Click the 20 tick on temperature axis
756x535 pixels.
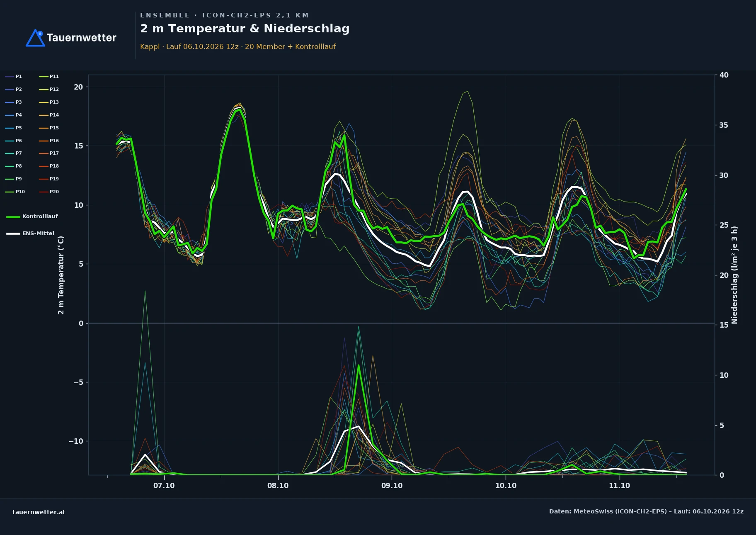pos(78,87)
